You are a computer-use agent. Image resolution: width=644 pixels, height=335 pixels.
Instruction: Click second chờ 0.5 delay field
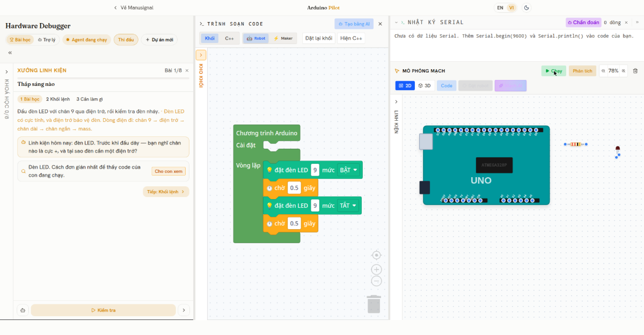[294, 223]
